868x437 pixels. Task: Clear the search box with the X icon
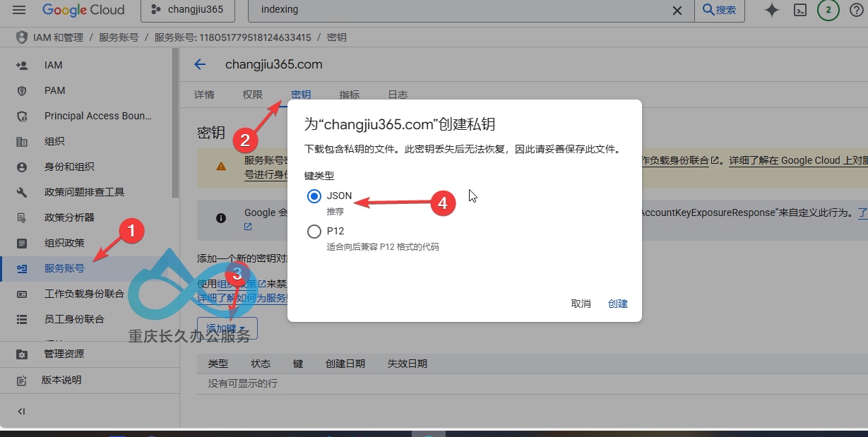click(x=677, y=10)
